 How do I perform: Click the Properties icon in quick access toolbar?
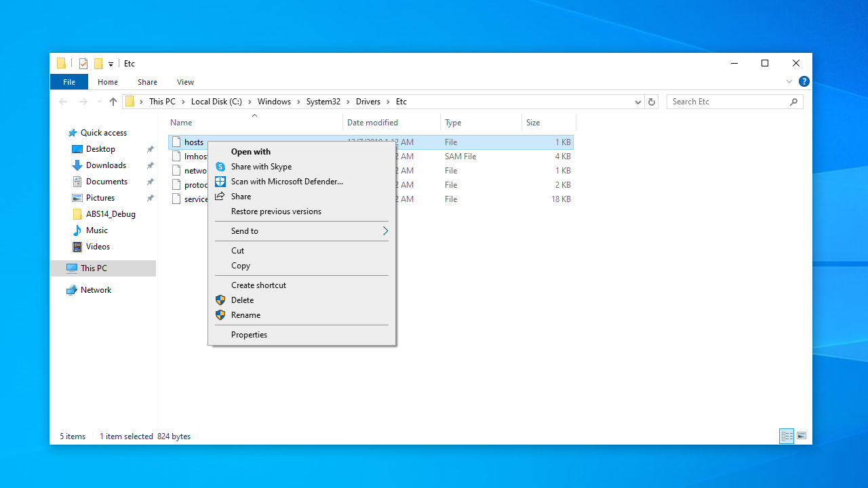point(83,64)
